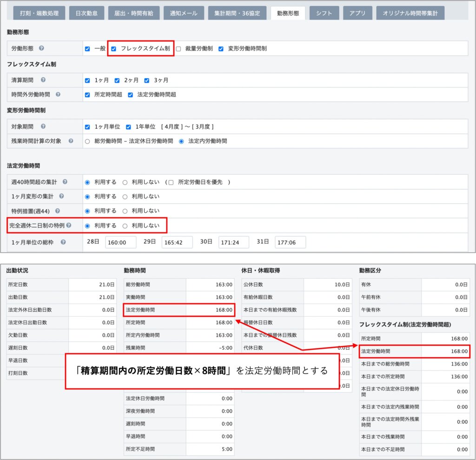
Task: Click help icon beside 1ヶ月単位の総枠
Action: click(63, 242)
